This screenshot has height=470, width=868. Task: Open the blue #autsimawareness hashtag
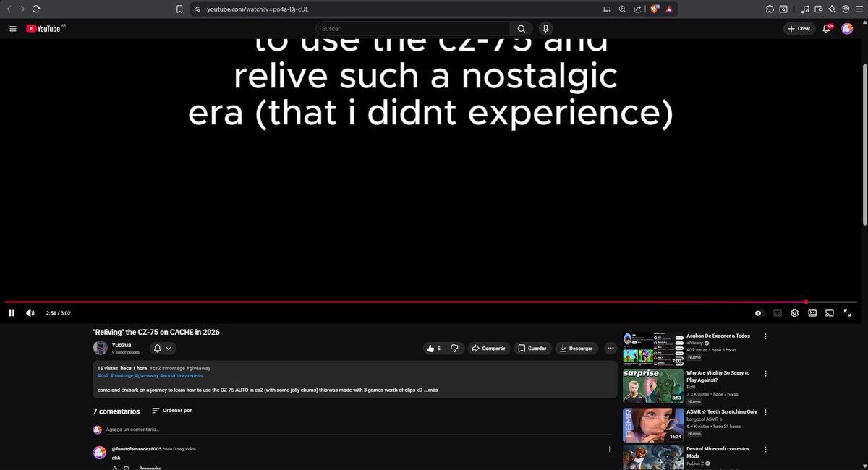click(x=182, y=376)
